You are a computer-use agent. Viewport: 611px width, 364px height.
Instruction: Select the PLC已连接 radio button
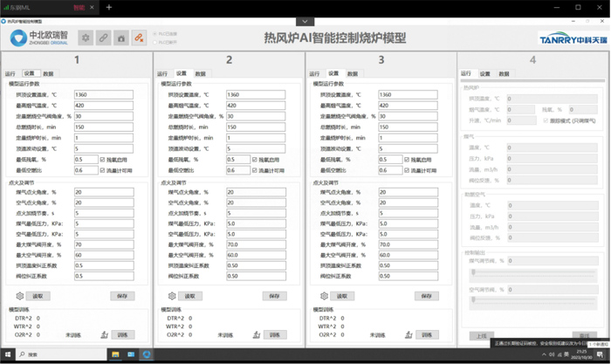(x=156, y=34)
